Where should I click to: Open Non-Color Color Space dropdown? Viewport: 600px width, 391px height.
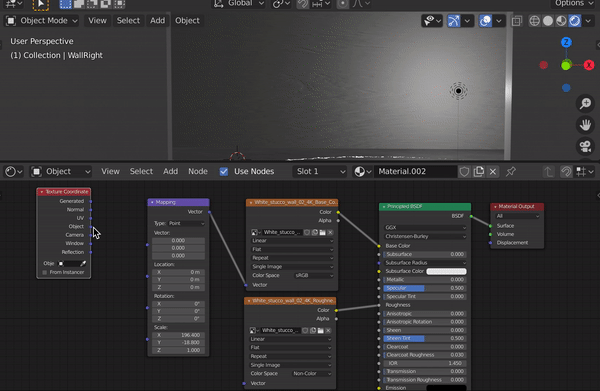(311, 373)
